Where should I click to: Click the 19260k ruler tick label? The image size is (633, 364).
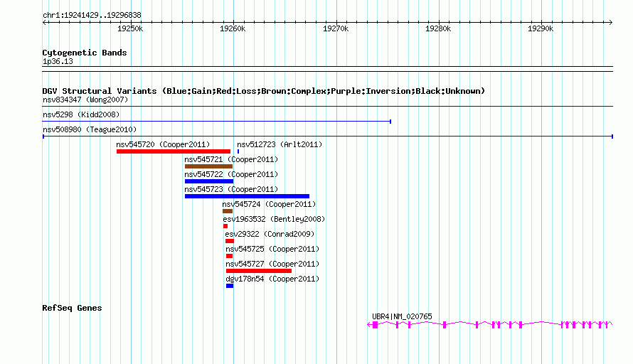click(x=233, y=29)
